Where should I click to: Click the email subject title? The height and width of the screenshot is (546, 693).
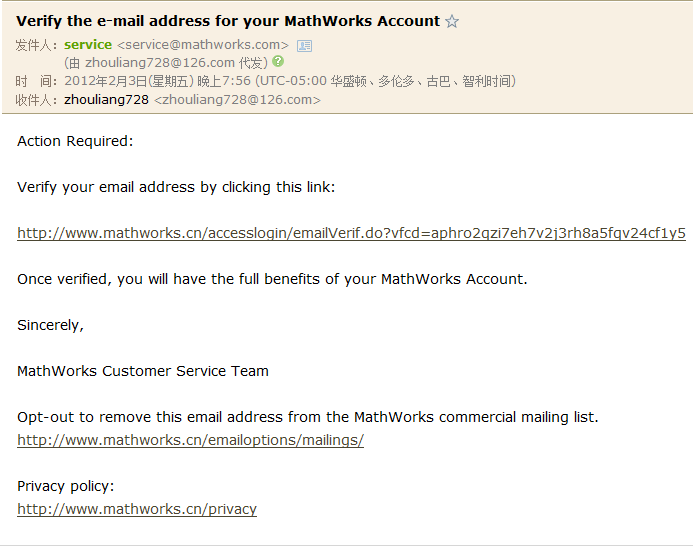[228, 21]
